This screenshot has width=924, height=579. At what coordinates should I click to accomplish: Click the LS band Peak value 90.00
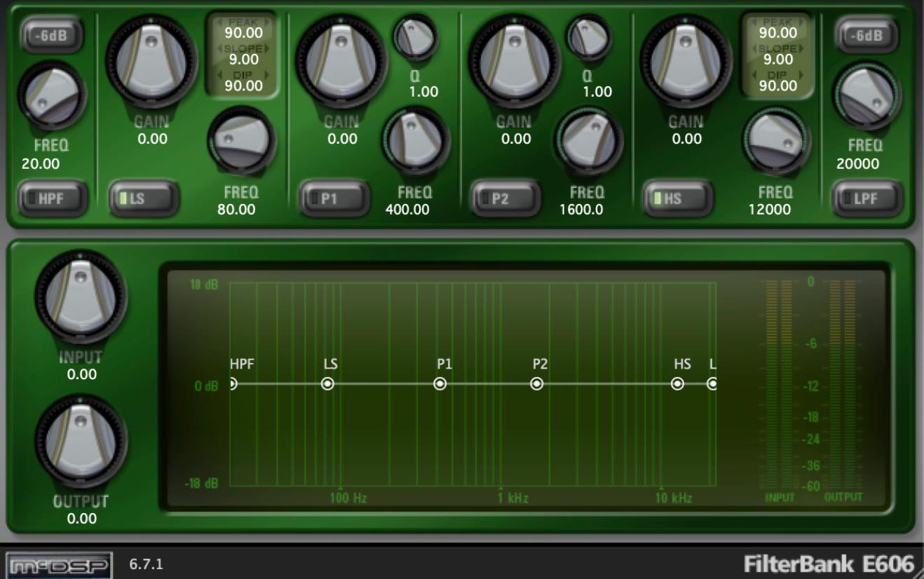click(x=244, y=32)
